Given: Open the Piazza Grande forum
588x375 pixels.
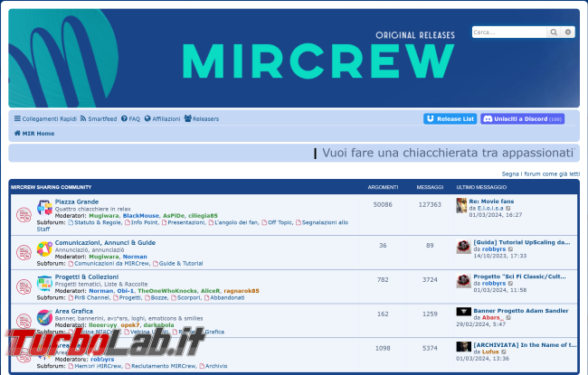Looking at the screenshot, I should [77, 202].
